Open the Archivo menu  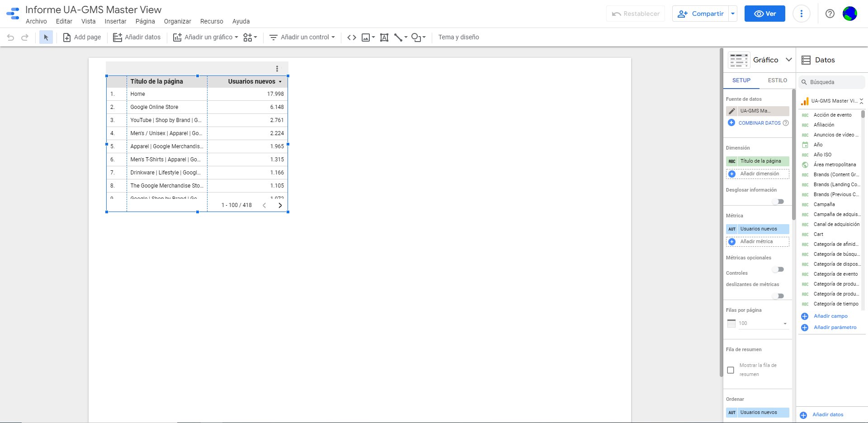(x=36, y=21)
